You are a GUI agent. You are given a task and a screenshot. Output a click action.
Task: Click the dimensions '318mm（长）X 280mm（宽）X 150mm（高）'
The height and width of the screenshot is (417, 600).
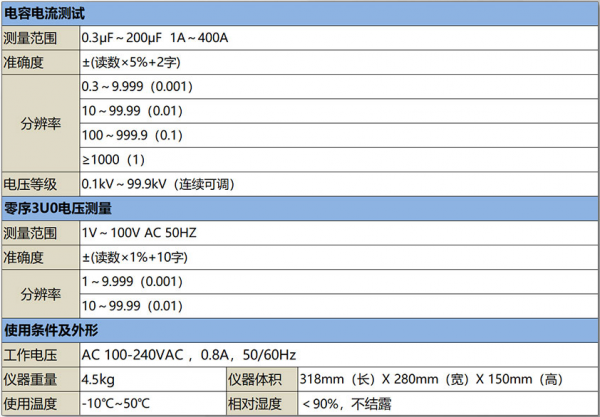432,380
